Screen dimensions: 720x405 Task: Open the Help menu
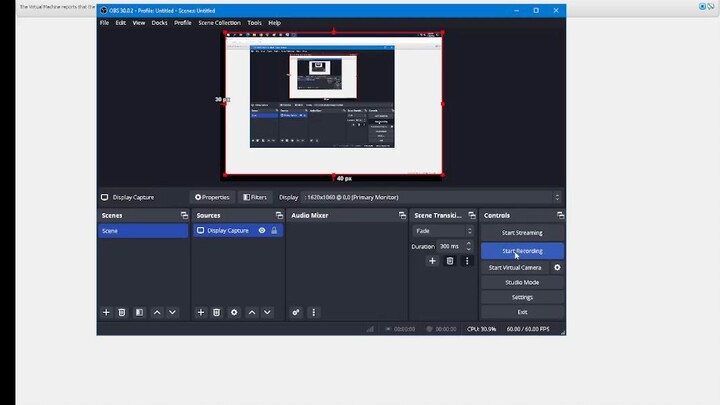coord(275,22)
